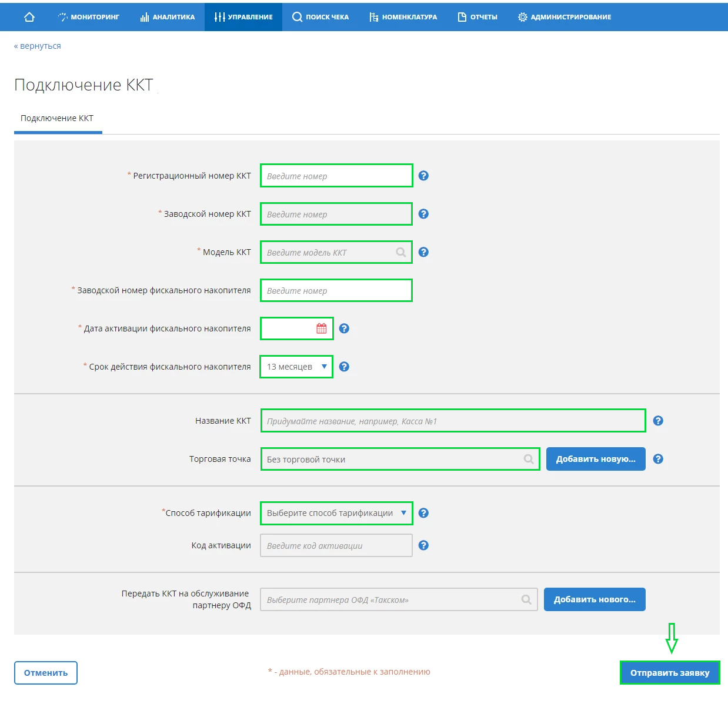Viewport: 728px width, 704px height.
Task: Click Добавить новую... trade point button
Action: pyautogui.click(x=596, y=459)
